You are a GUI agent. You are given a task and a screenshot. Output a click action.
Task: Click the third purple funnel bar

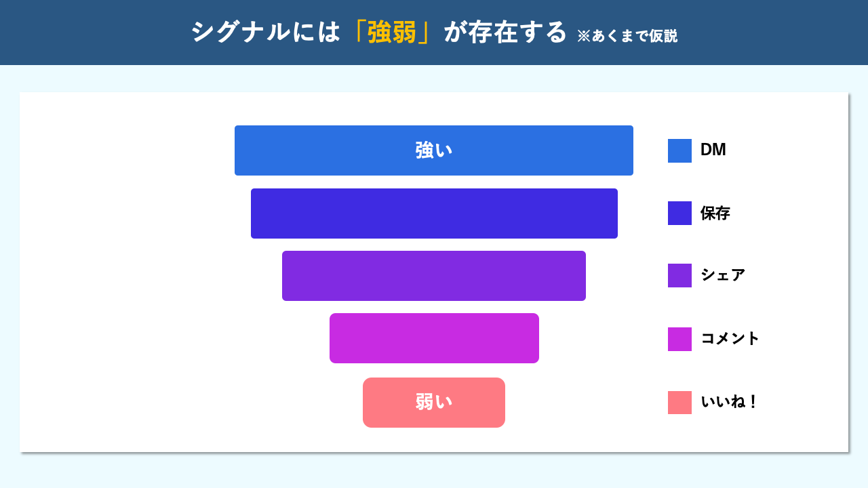click(x=434, y=276)
